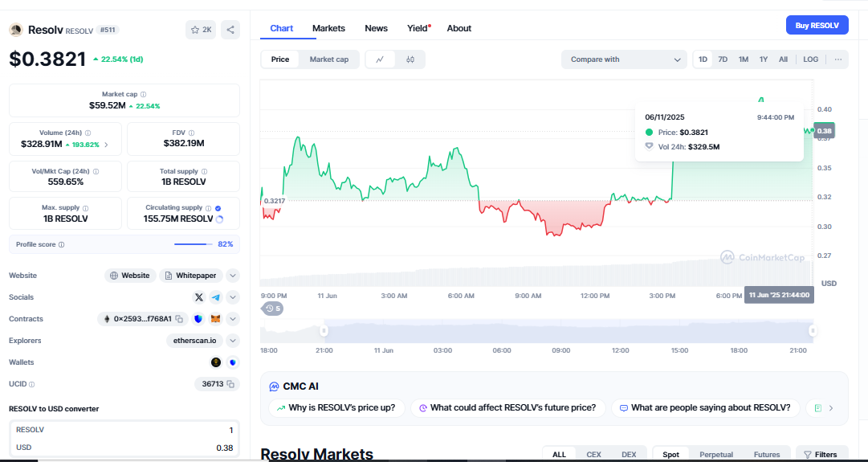Open the chart three-dots more options
868x462 pixels.
pyautogui.click(x=838, y=59)
